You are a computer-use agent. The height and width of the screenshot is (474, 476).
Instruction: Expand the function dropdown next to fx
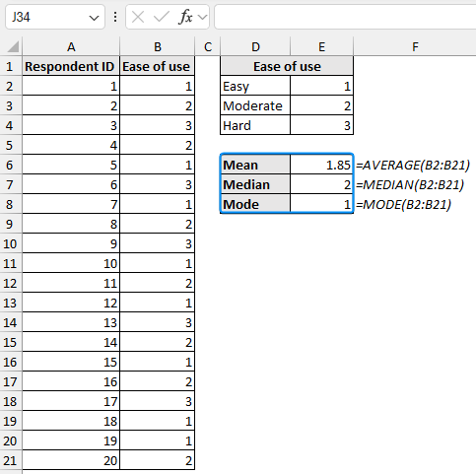click(203, 17)
